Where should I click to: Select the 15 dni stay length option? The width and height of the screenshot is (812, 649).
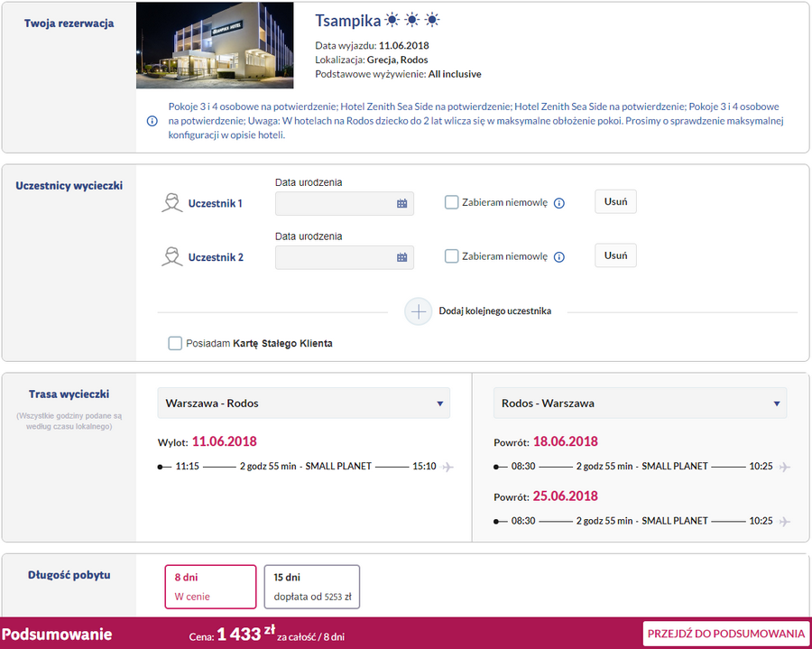[312, 587]
